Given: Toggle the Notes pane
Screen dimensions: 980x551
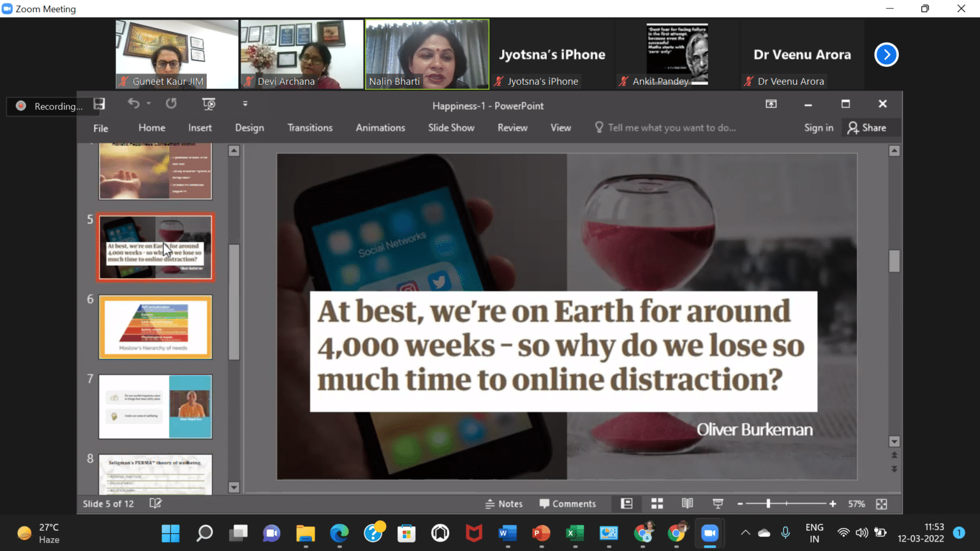Looking at the screenshot, I should (504, 504).
